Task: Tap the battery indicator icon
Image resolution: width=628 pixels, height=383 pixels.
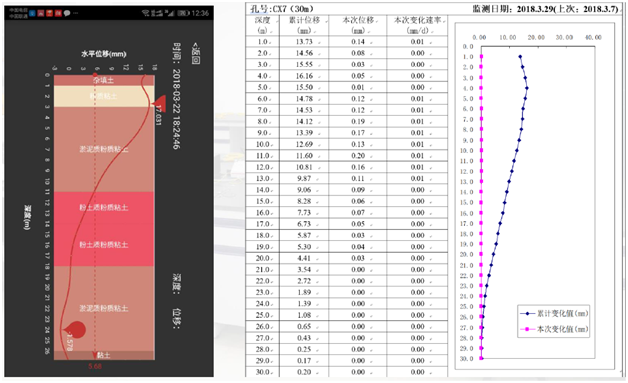Action: pos(183,13)
